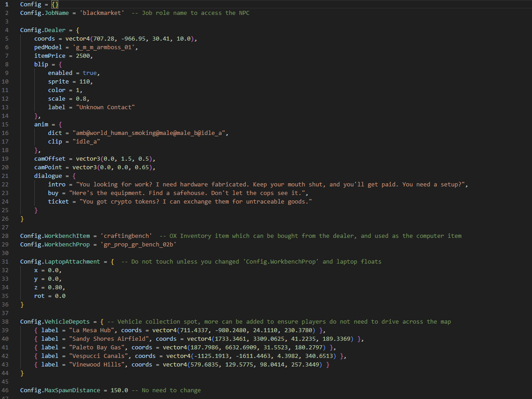This screenshot has width=532, height=399.
Task: Click the 'Do not touch unless you changed' comment
Action: click(251, 262)
